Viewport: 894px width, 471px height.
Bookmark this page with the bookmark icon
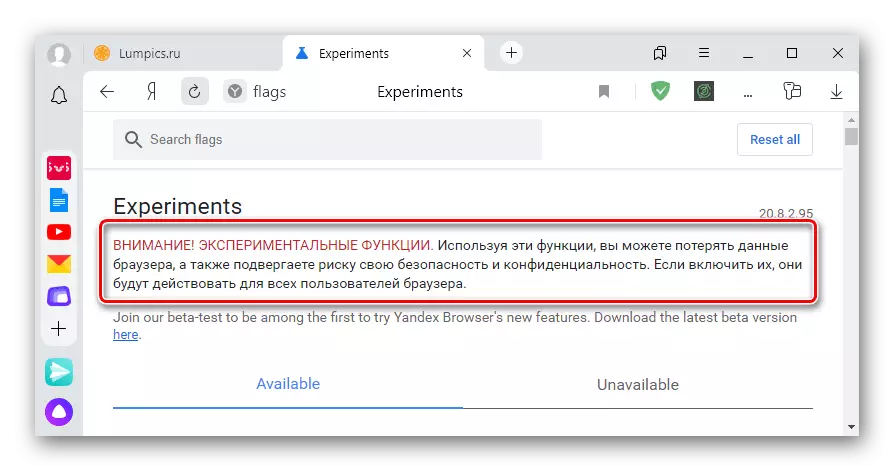click(x=604, y=92)
